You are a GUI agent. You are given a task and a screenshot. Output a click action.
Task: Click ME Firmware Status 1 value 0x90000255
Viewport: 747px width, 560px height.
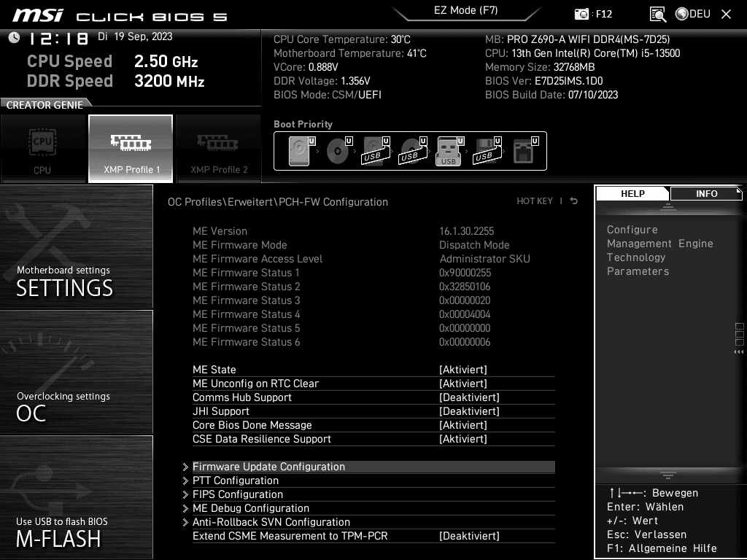coord(465,273)
